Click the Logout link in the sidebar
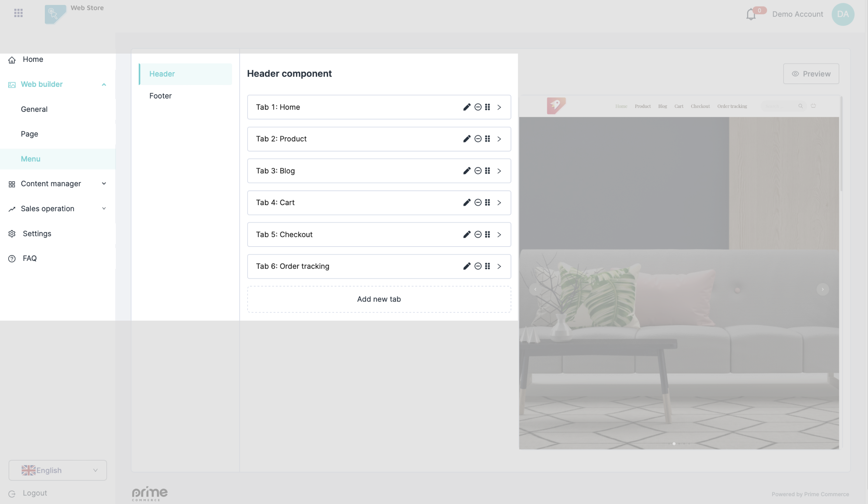Image resolution: width=868 pixels, height=504 pixels. 35,493
